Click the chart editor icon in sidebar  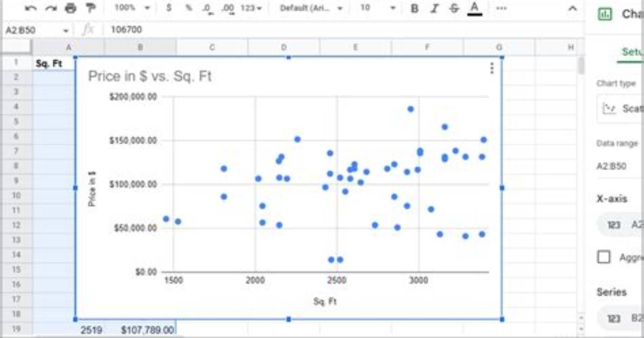coord(605,14)
